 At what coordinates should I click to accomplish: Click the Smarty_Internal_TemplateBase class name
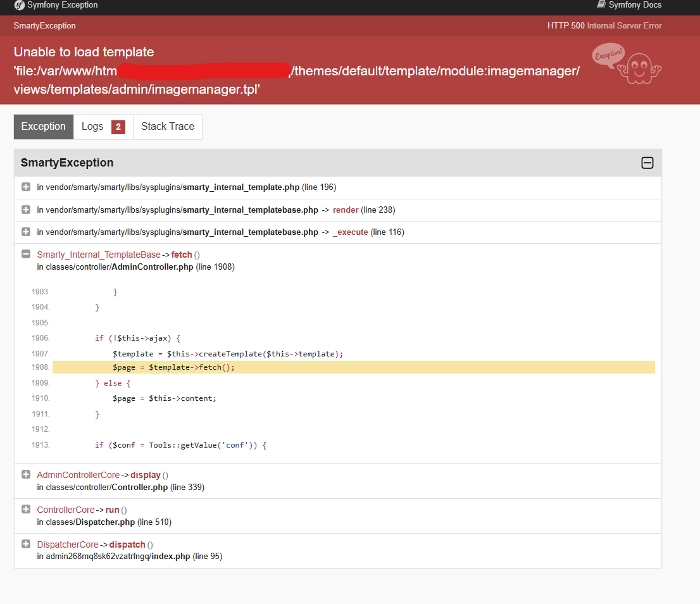99,255
